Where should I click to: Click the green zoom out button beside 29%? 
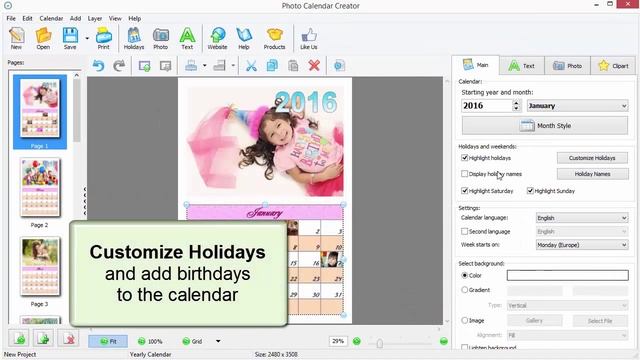pos(357,341)
